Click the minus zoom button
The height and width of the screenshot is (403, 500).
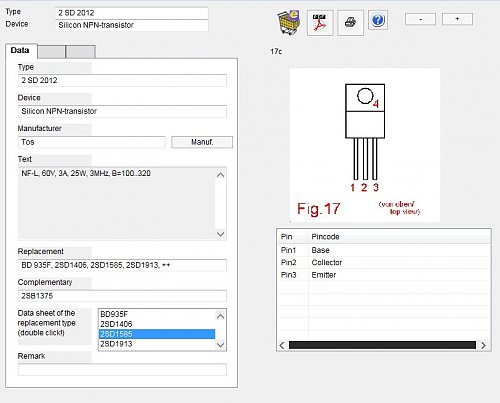click(420, 19)
